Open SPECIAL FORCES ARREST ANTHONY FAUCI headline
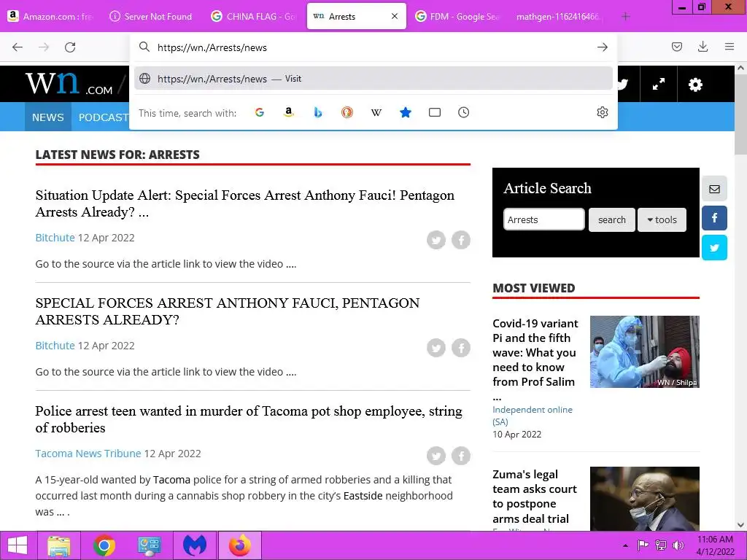 [228, 311]
